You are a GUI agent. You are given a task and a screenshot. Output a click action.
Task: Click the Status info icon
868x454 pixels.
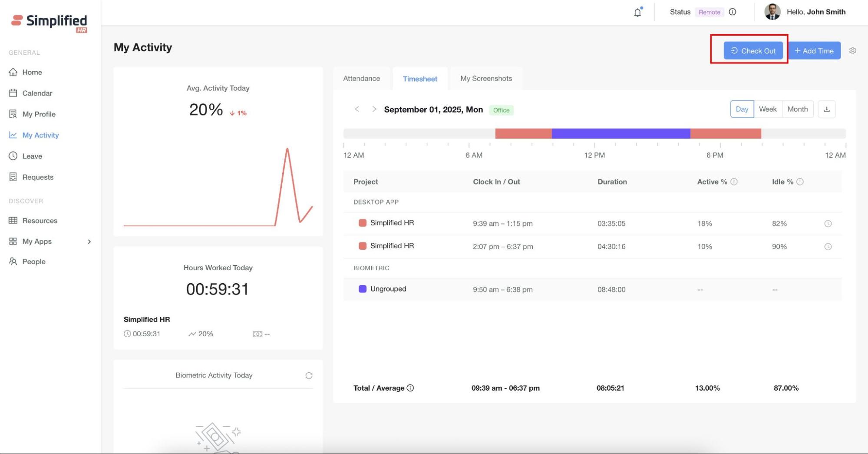click(733, 12)
